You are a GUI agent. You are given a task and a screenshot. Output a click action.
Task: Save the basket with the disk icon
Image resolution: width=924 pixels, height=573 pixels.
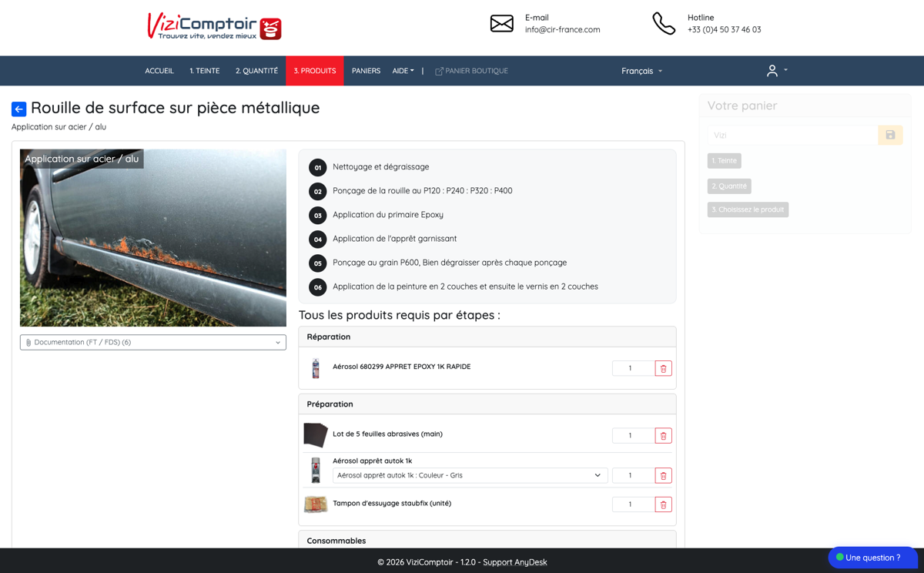[890, 135]
